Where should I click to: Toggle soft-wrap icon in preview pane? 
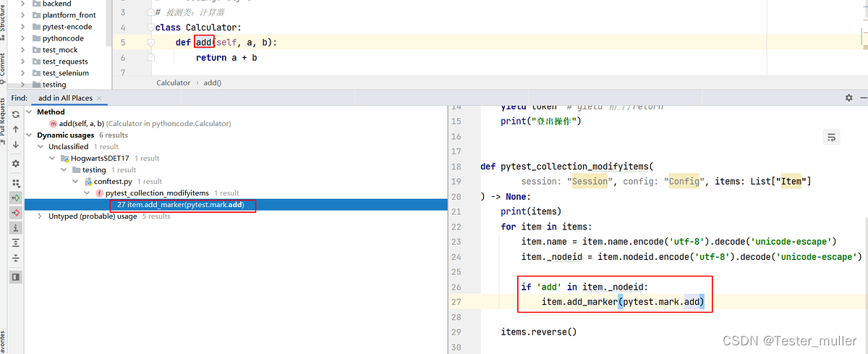tap(831, 137)
